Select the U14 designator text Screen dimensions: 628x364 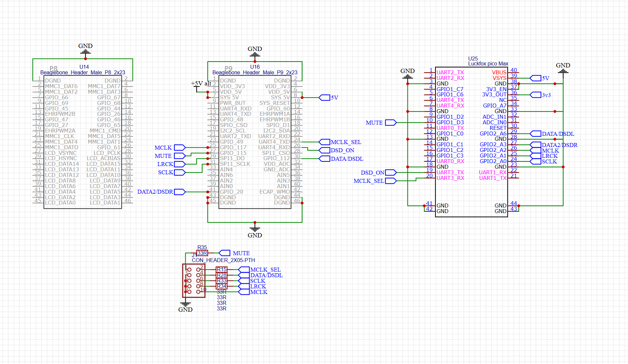click(x=84, y=67)
